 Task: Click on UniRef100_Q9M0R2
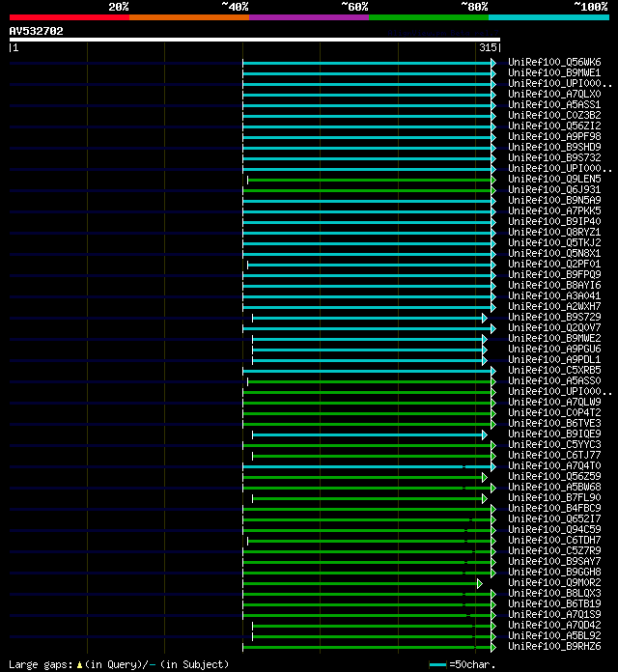(554, 583)
